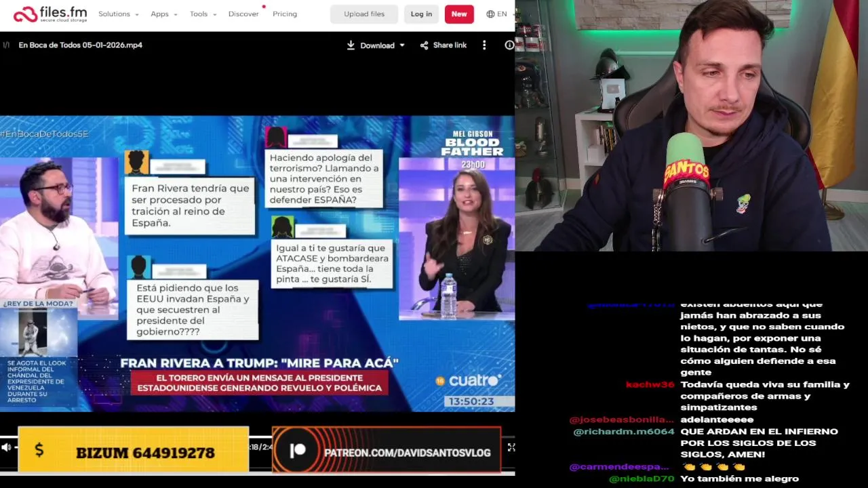Click the chat message 'Yo también me alegro'
868x488 pixels.
tap(739, 479)
